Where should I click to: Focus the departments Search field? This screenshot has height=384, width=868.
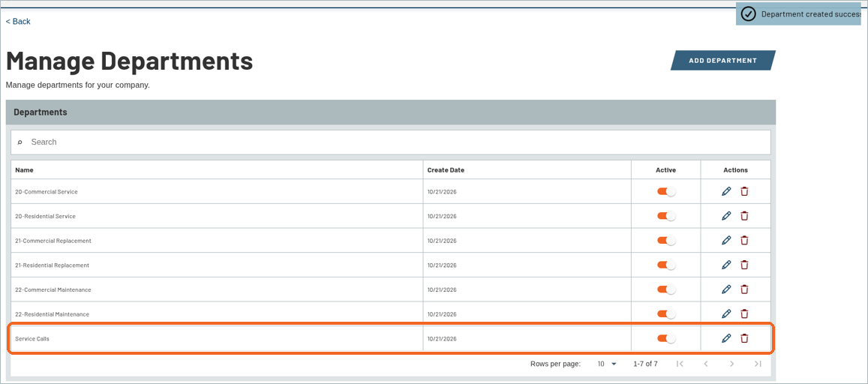391,142
